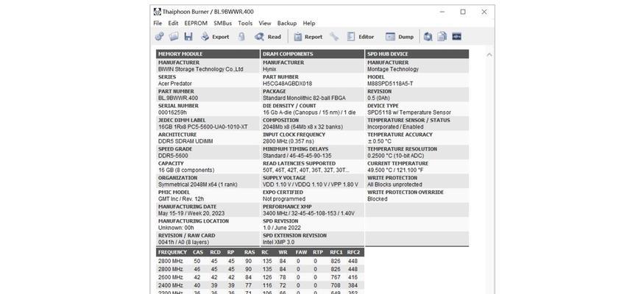Image resolution: width=644 pixels, height=294 pixels.
Task: Click the Export toolbar button
Action: pos(215,37)
